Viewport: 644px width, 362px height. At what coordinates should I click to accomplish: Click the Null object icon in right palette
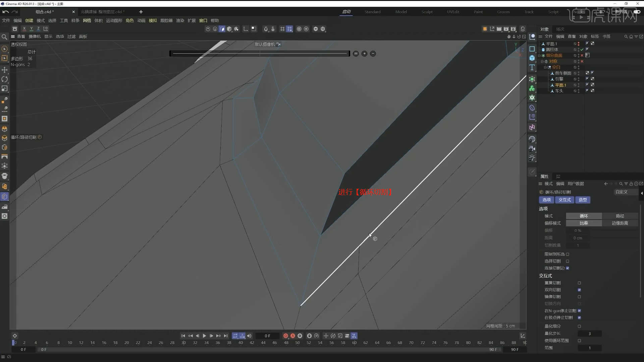click(x=532, y=37)
